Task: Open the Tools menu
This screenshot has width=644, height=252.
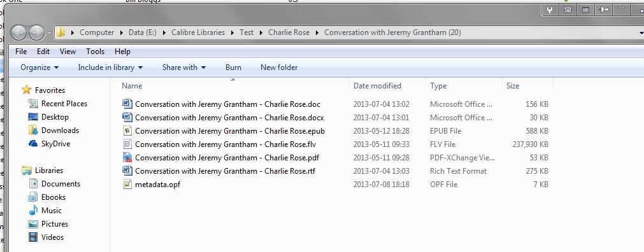Action: pyautogui.click(x=96, y=52)
